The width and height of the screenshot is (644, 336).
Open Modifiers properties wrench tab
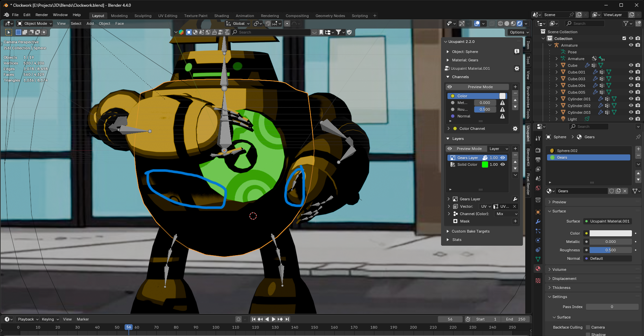[x=538, y=222]
